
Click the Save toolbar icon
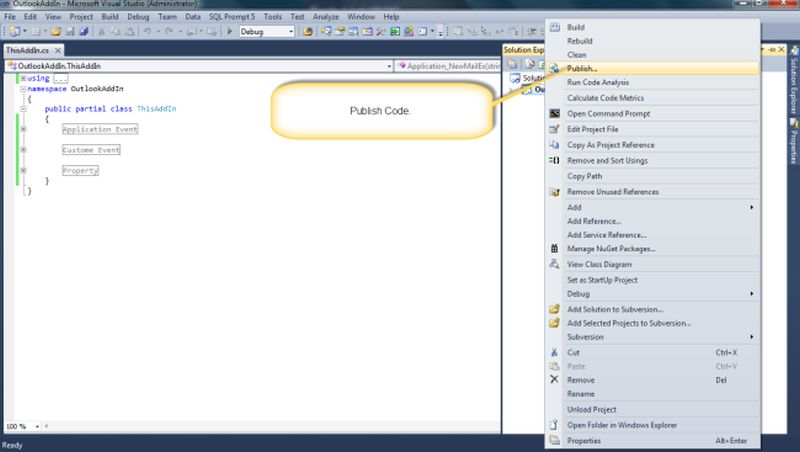pyautogui.click(x=70, y=32)
